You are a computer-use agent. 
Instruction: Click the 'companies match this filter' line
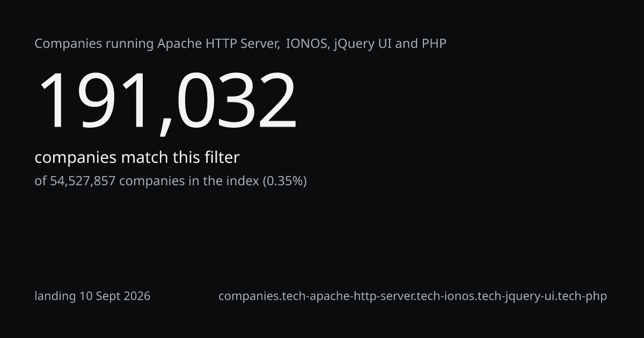click(137, 158)
